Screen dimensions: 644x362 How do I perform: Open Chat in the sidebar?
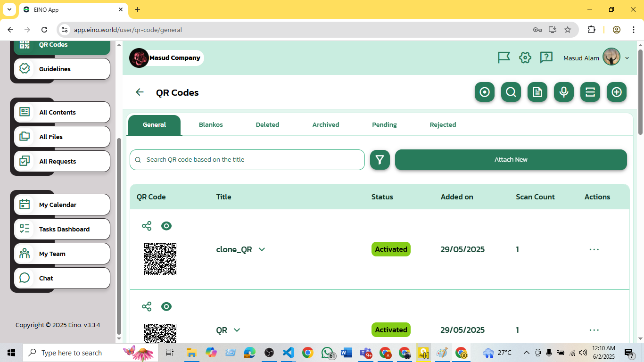[62, 278]
